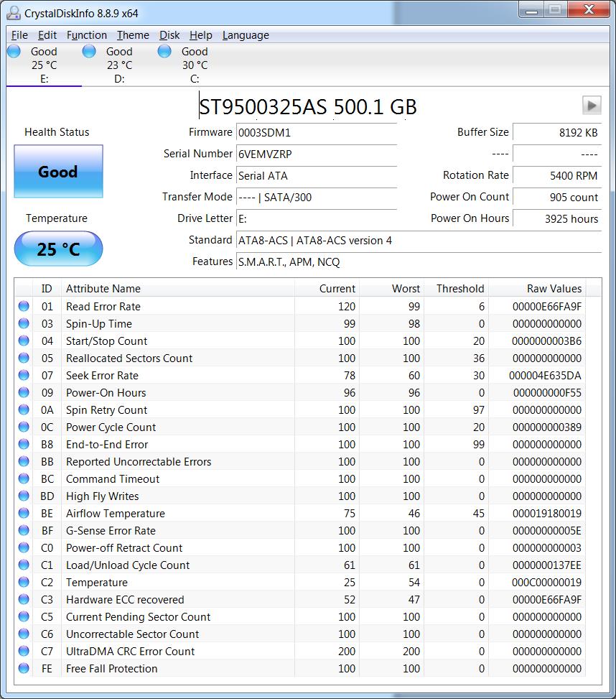Click the Good health status button
This screenshot has height=699, width=616.
coord(58,171)
